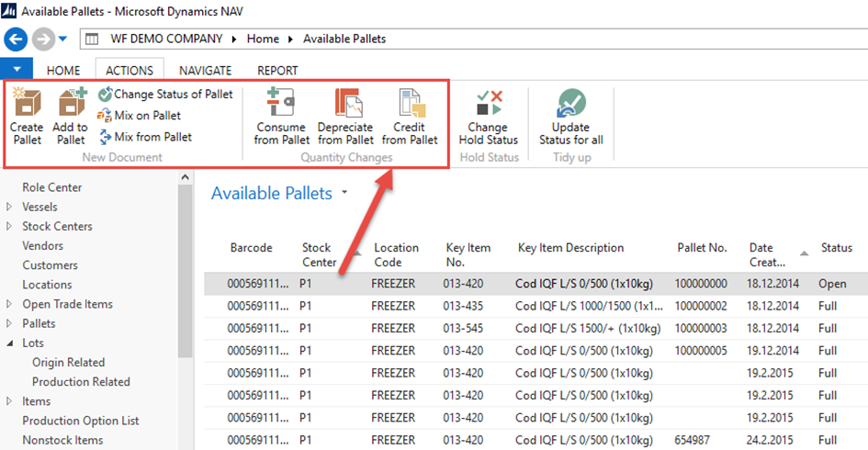868x450 pixels.
Task: Collapse the Lots tree node
Action: click(10, 343)
